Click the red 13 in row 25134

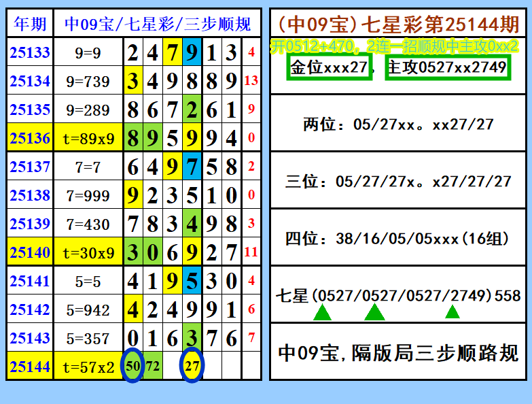(251, 80)
